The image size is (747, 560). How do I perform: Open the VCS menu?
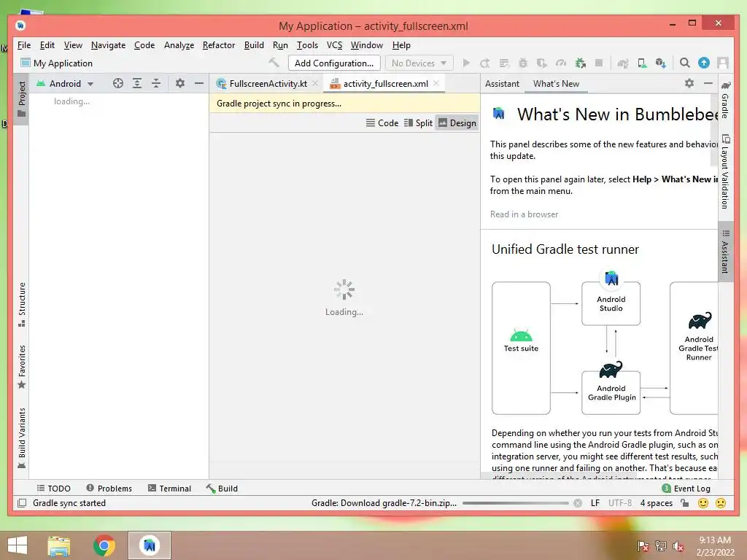tap(334, 45)
